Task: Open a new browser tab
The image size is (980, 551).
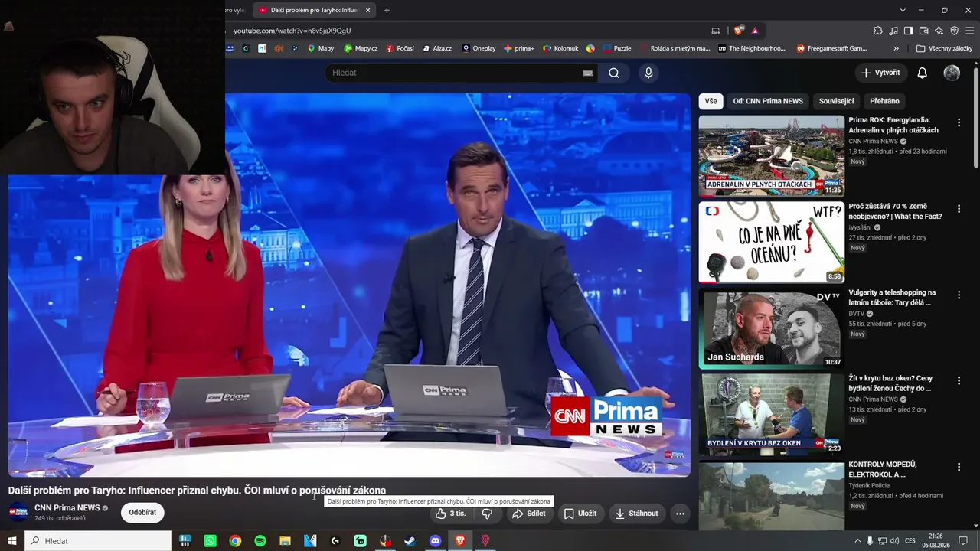Action: (387, 10)
